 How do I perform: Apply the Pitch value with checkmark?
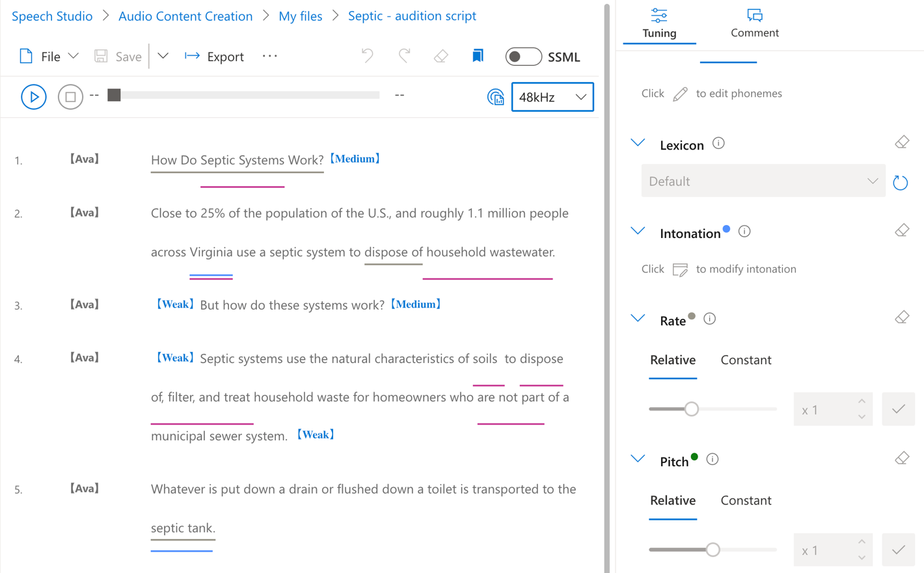click(899, 550)
